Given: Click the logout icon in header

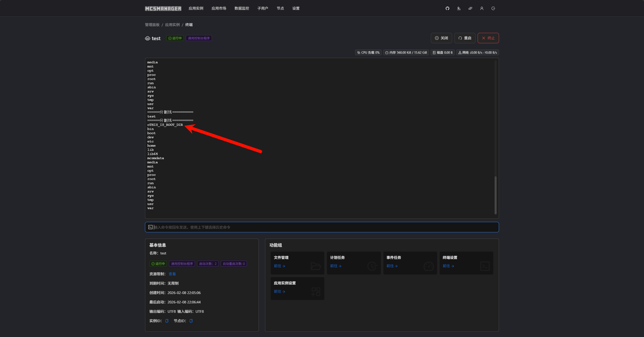Looking at the screenshot, I should [x=493, y=8].
